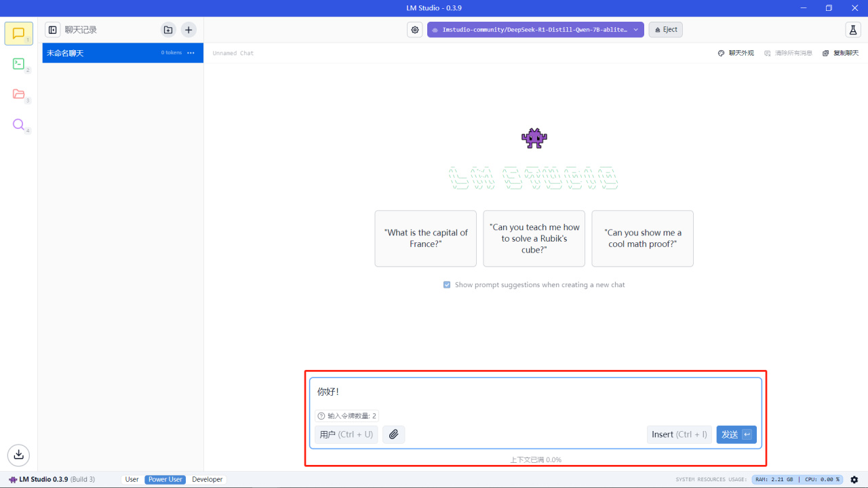Screen dimensions: 868x488
Task: Send the message with 发送 button
Action: [x=736, y=434]
